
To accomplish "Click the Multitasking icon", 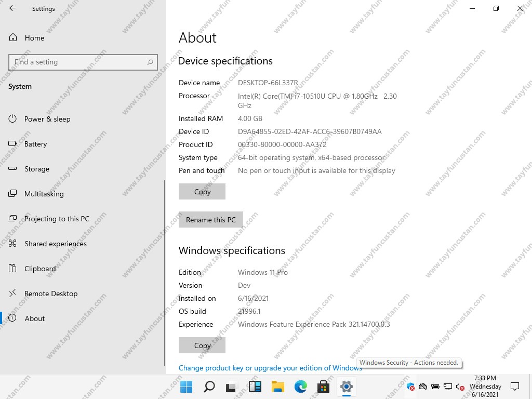I will (12, 193).
